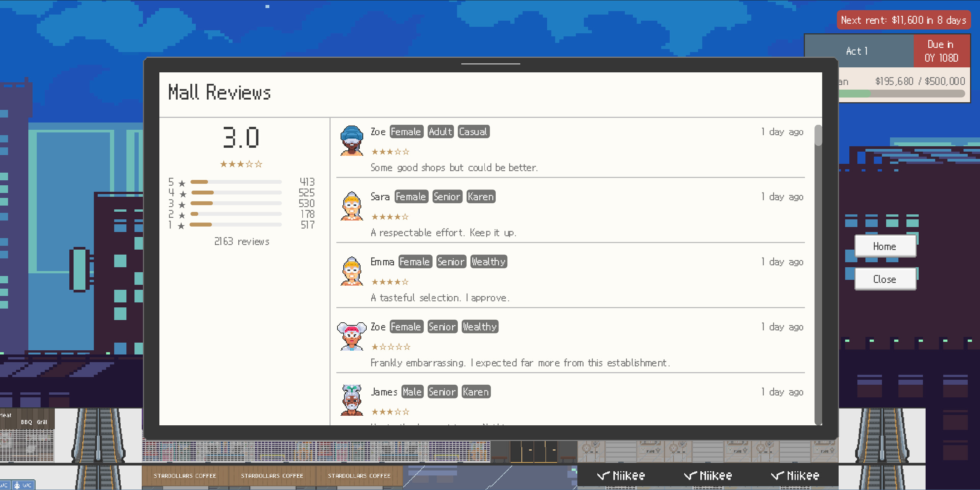Image resolution: width=980 pixels, height=490 pixels.
Task: Click Emma's reviewer avatar
Action: click(x=352, y=271)
